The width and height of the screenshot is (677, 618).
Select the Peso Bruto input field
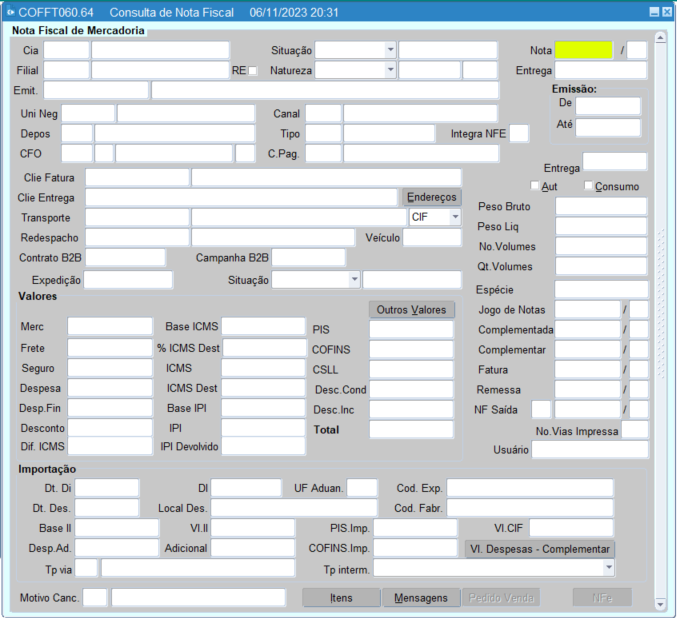point(601,206)
